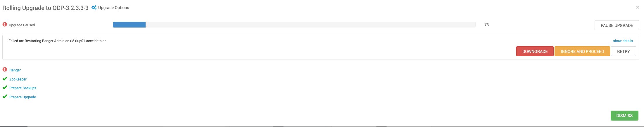The height and width of the screenshot is (127, 644).
Task: Dismiss the rolling upgrade dialog
Action: pos(624,116)
